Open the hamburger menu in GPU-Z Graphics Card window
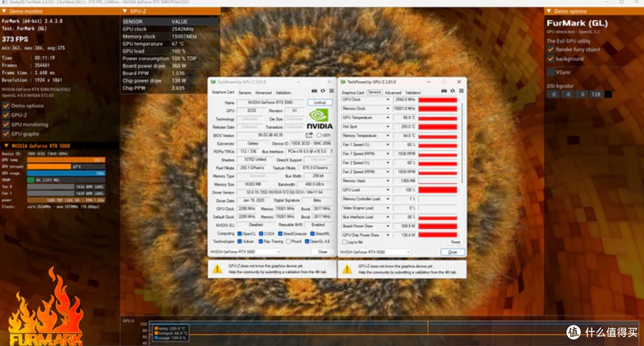Screen dimensions: 644x346 (331, 91)
